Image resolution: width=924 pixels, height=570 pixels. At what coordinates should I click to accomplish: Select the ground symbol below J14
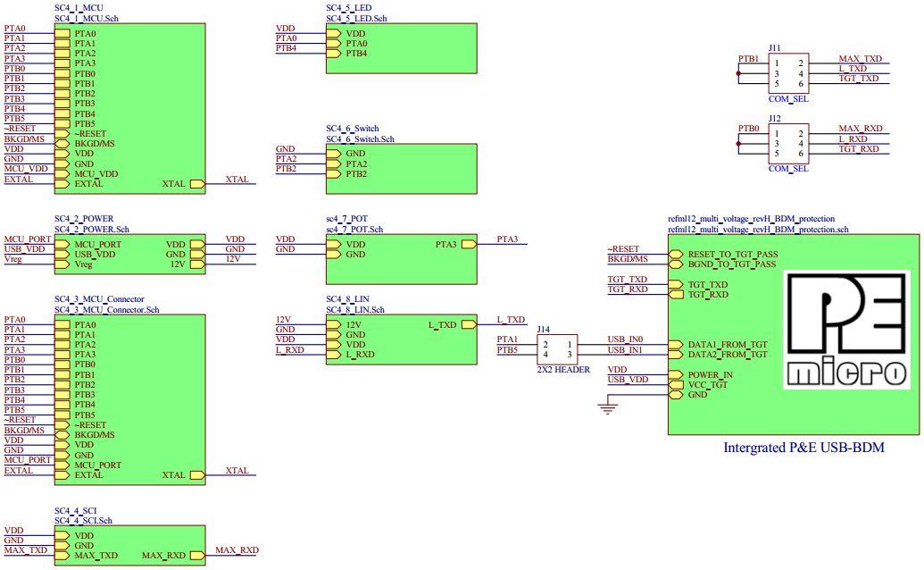coord(608,409)
